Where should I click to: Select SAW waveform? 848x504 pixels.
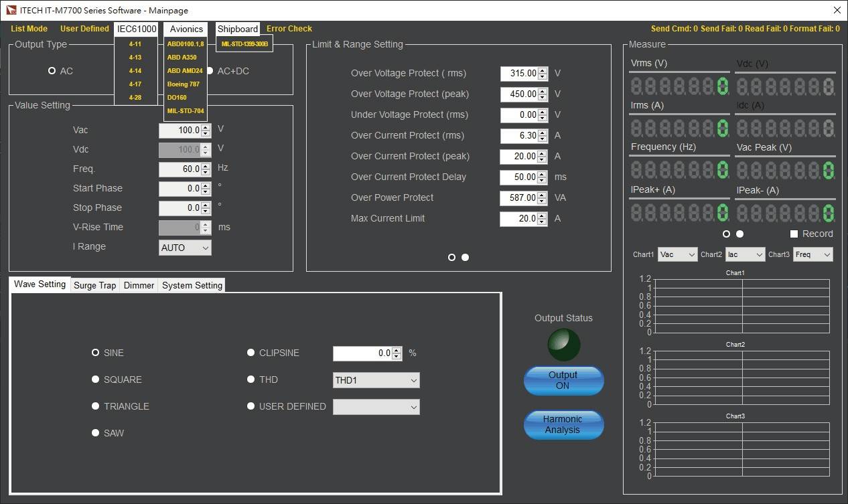click(x=96, y=433)
